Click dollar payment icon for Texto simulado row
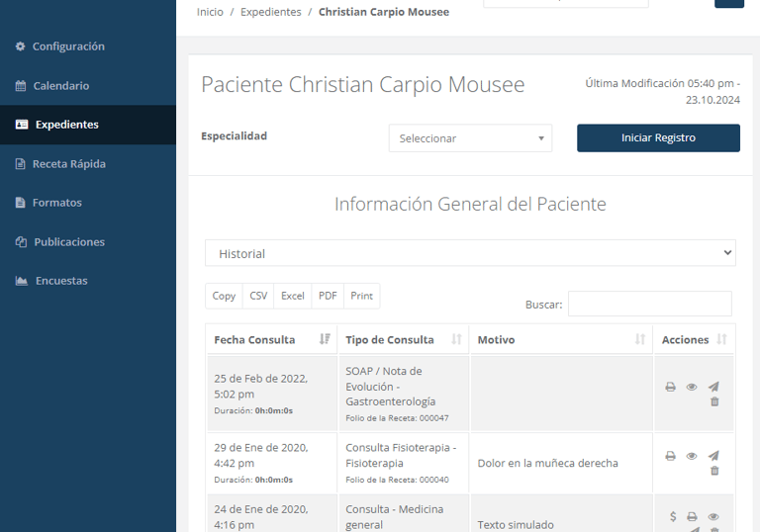The width and height of the screenshot is (760, 532). (673, 516)
